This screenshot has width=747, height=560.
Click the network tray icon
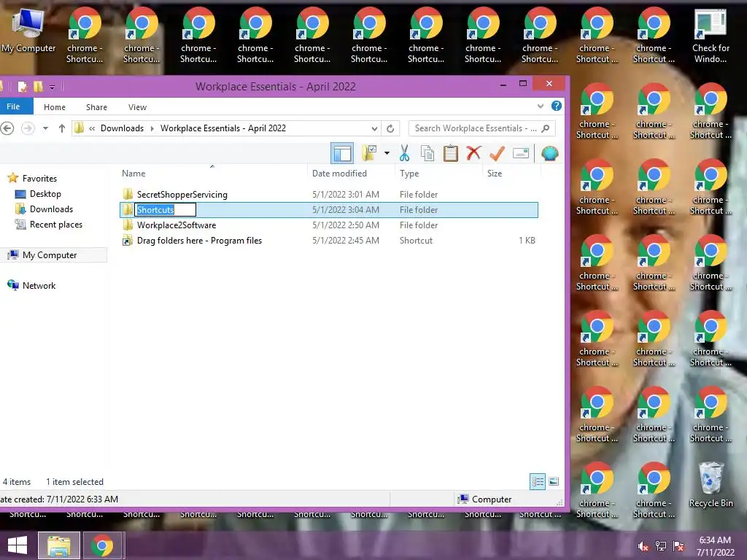point(661,546)
